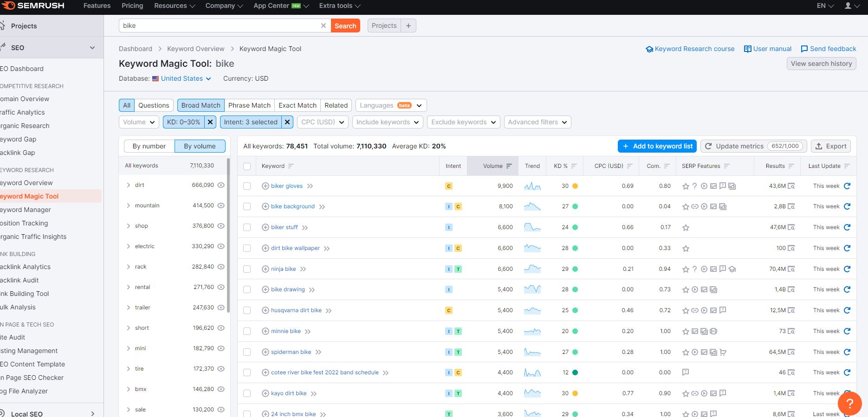The width and height of the screenshot is (868, 417).
Task: Select all keywords checkbox in header
Action: click(247, 166)
